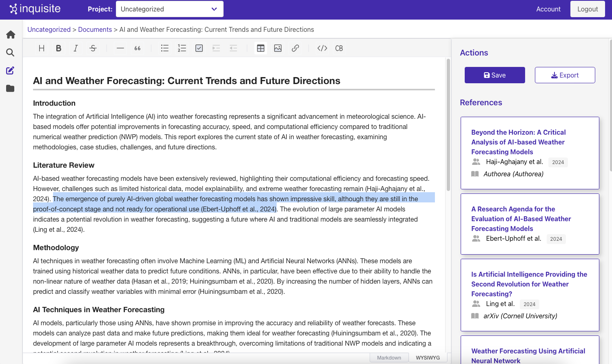The height and width of the screenshot is (364, 612).
Task: Click 'arXiv (Cornell University)' journal text
Action: click(x=520, y=316)
